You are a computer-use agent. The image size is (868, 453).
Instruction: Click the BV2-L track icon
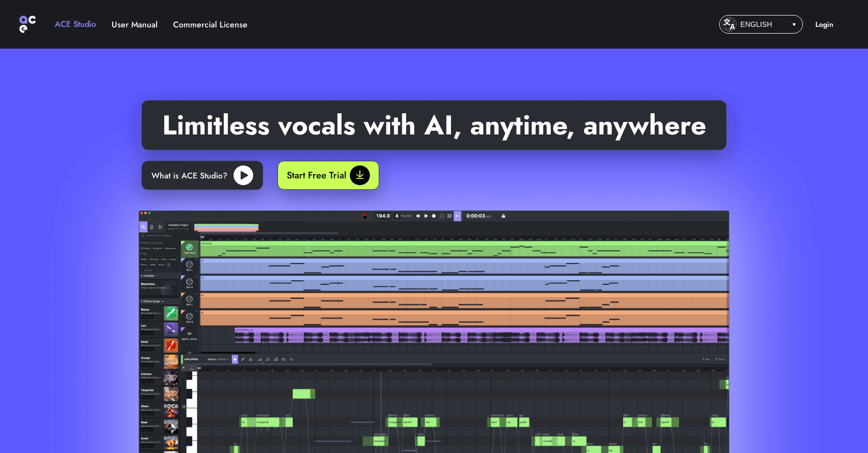point(190,299)
